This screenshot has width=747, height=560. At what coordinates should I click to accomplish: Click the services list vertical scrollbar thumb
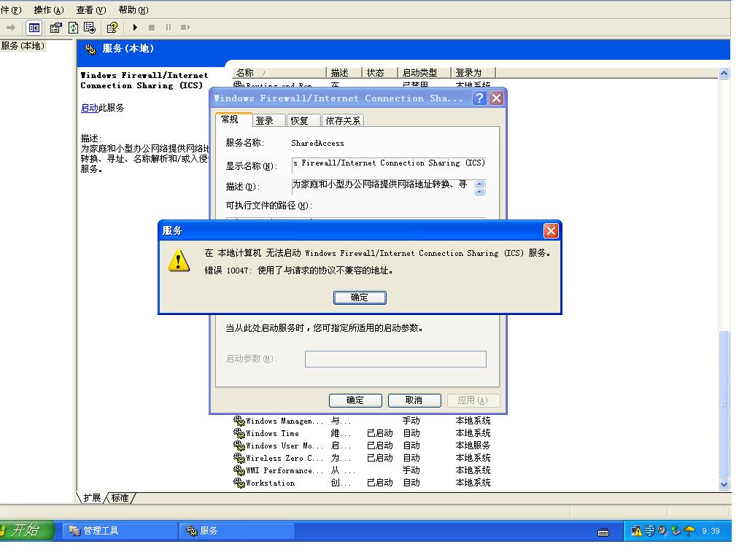[x=724, y=404]
